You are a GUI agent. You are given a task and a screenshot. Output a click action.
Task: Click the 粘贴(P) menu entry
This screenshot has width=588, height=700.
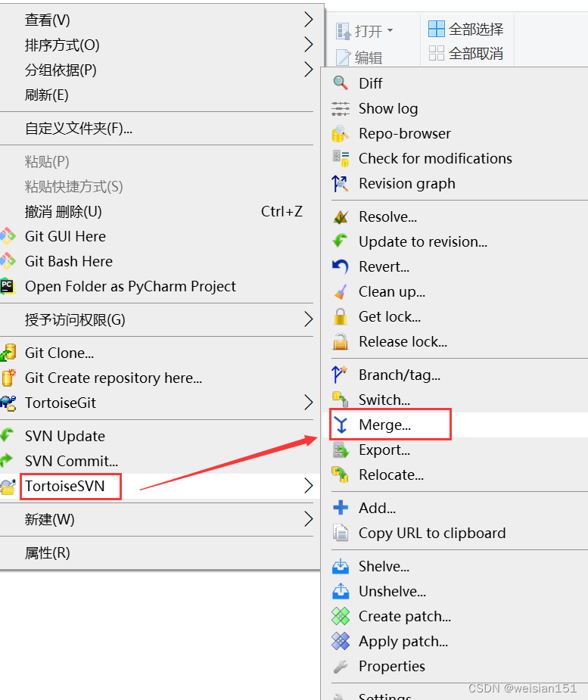(157, 162)
